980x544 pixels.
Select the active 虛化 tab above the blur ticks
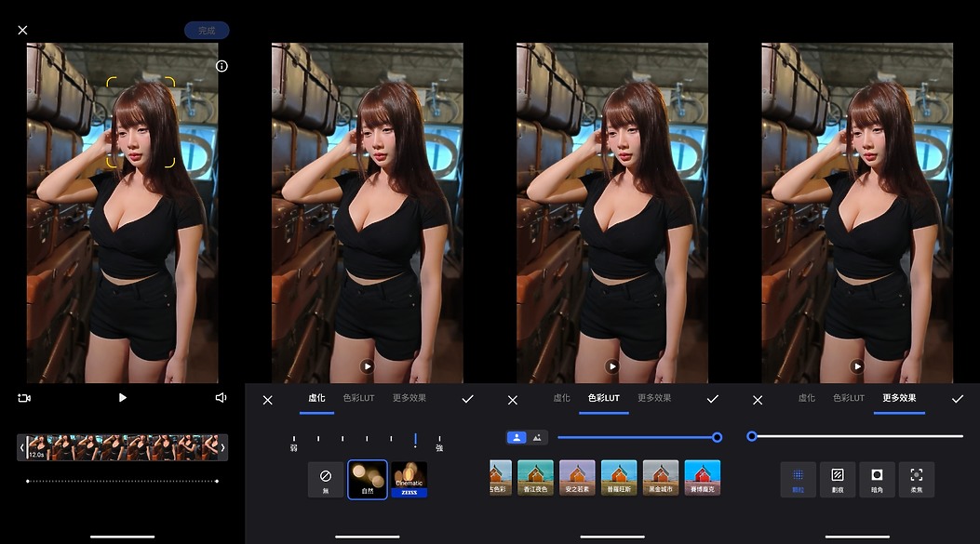click(316, 398)
